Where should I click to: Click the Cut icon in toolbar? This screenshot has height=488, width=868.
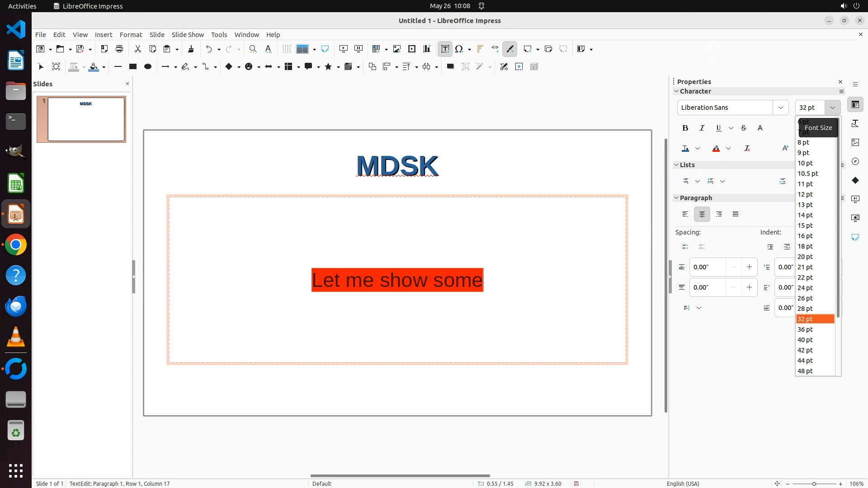click(x=138, y=49)
